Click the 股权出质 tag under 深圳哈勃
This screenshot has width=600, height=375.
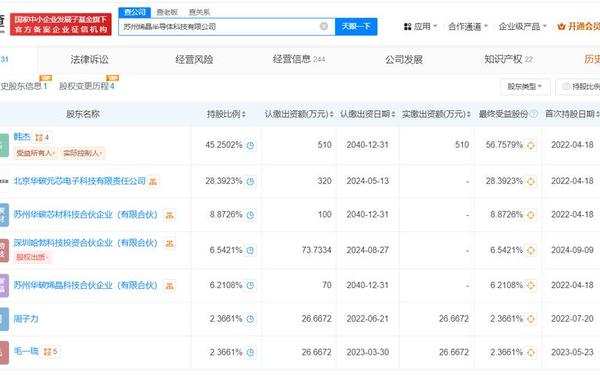[x=32, y=257]
